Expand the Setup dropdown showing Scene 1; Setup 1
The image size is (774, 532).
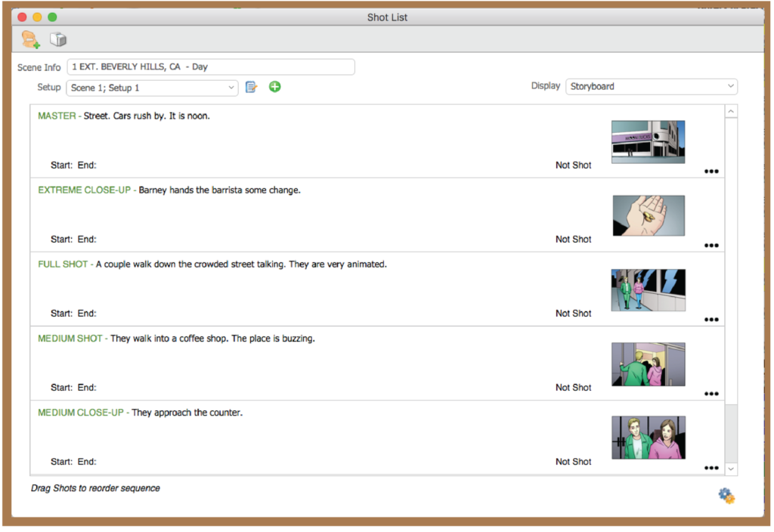click(152, 88)
